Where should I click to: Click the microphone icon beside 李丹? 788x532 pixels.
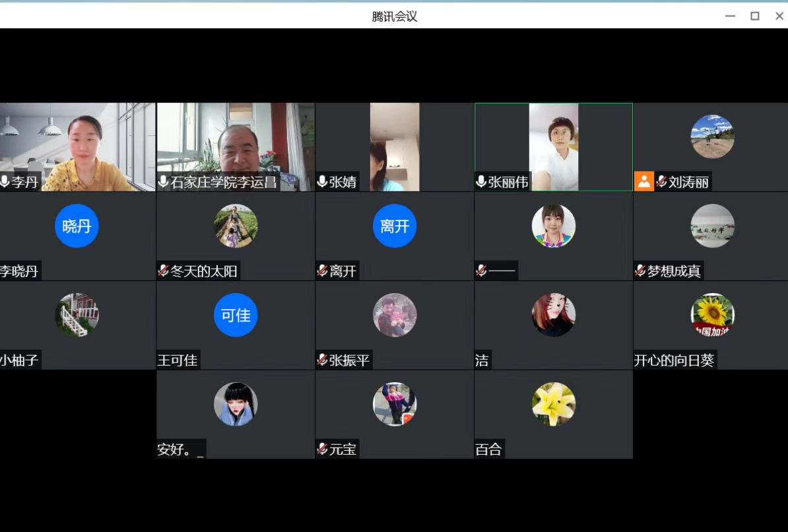click(x=5, y=182)
